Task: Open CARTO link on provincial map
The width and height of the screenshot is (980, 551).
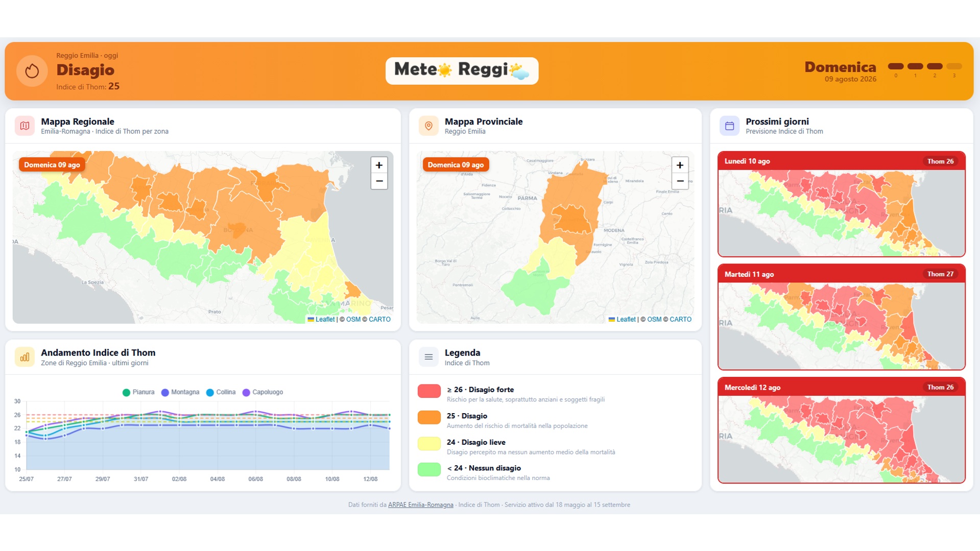Action: click(680, 319)
